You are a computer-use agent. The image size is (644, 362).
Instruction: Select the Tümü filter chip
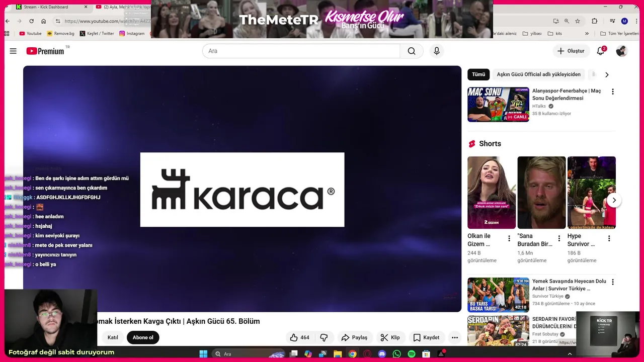pyautogui.click(x=478, y=74)
